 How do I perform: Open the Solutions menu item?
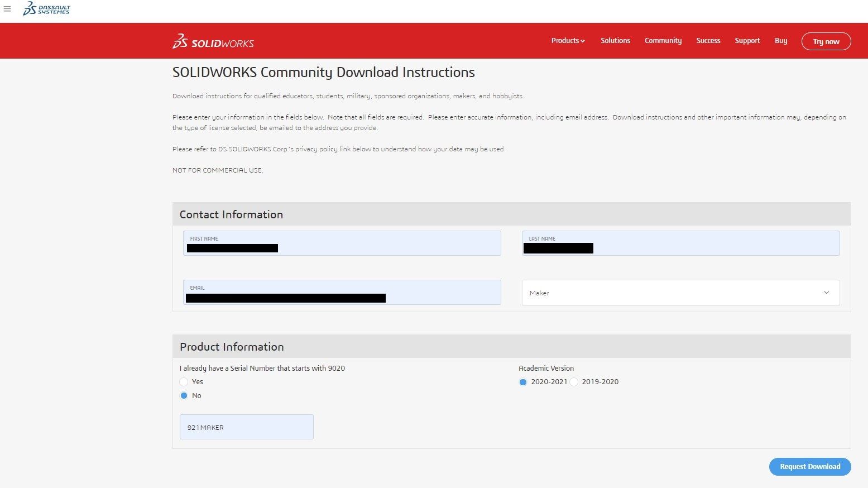pos(615,41)
